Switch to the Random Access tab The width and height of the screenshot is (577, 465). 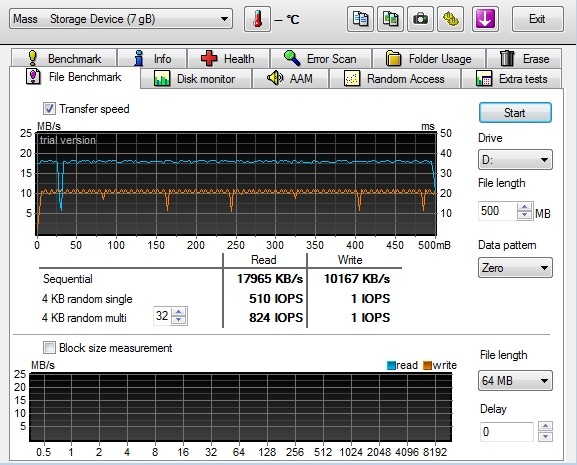click(x=394, y=79)
